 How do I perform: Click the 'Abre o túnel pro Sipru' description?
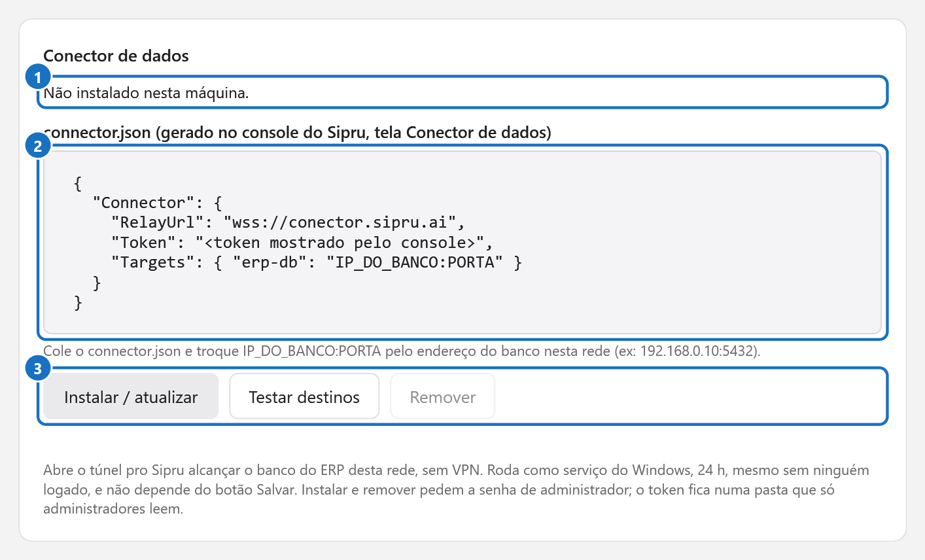456,489
